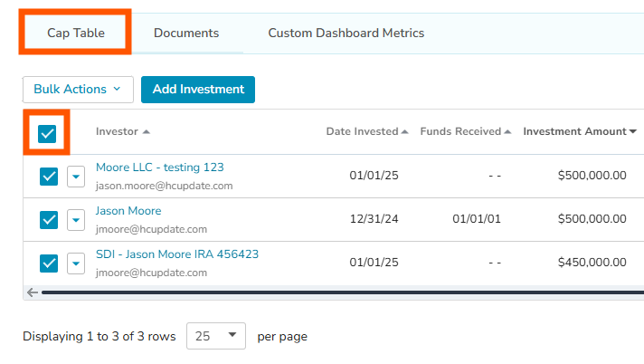
Task: Uncheck the Moore LLC - testing 123 row
Action: 49,177
